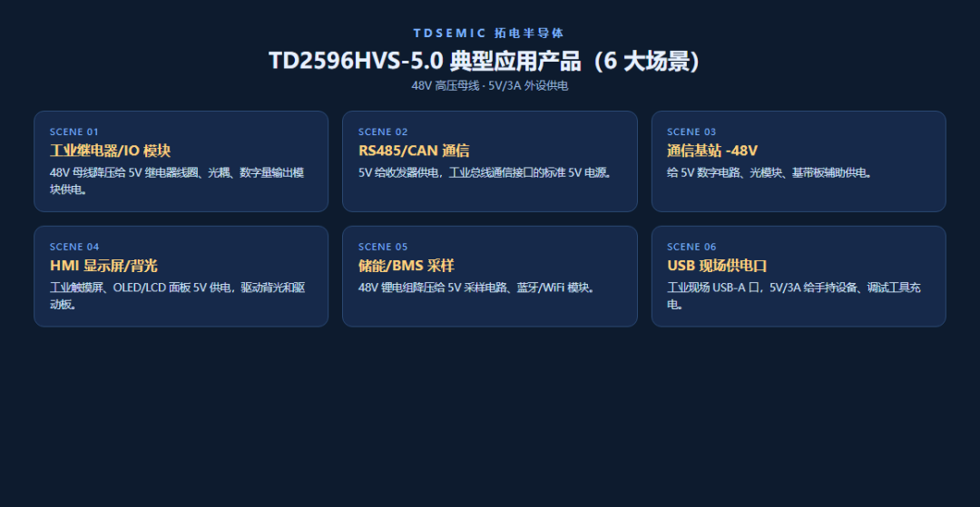Click the 48V 母线降压给 5V 继电器线圈 description
Viewport: 980px width, 507px height.
click(x=177, y=180)
